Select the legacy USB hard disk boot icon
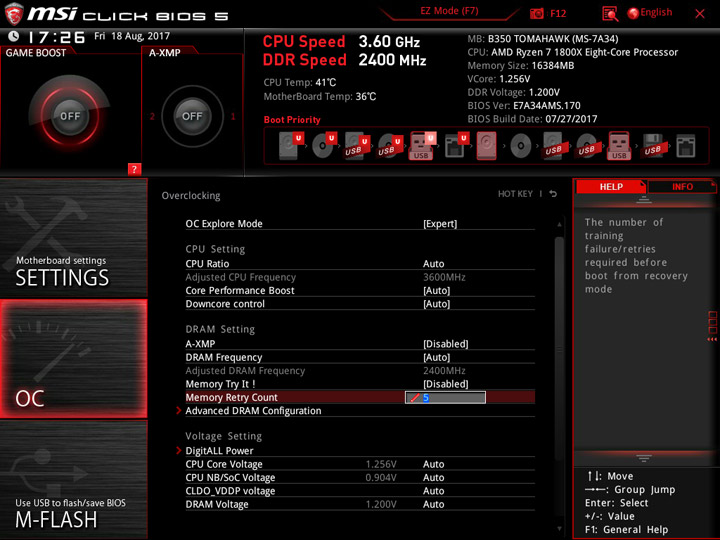The image size is (720, 540). pyautogui.click(x=553, y=146)
